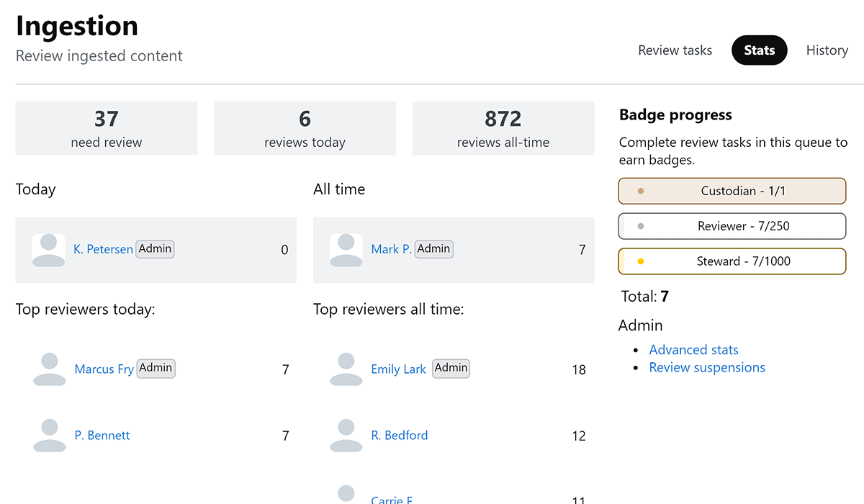
Task: Open Emily Lark's profile name link
Action: 398,369
